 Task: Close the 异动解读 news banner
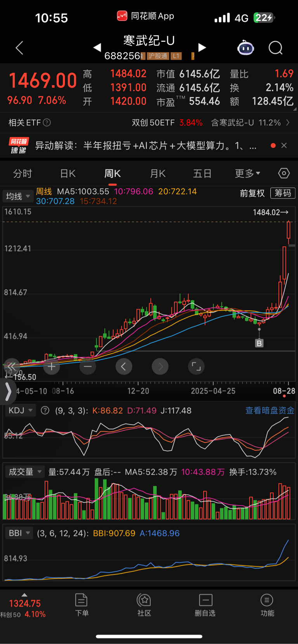pos(284,145)
